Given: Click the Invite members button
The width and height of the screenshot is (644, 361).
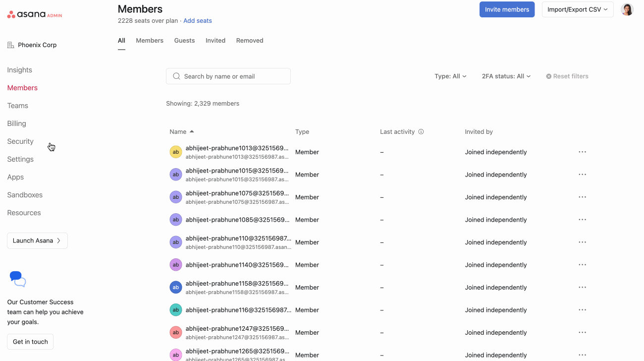Looking at the screenshot, I should [x=507, y=9].
